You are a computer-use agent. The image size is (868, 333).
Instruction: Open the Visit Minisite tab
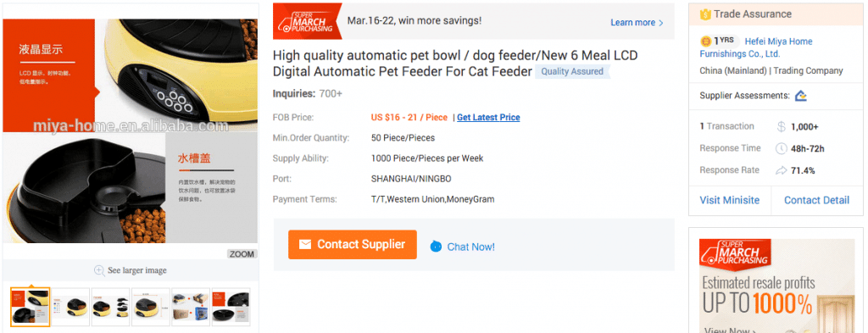point(730,200)
